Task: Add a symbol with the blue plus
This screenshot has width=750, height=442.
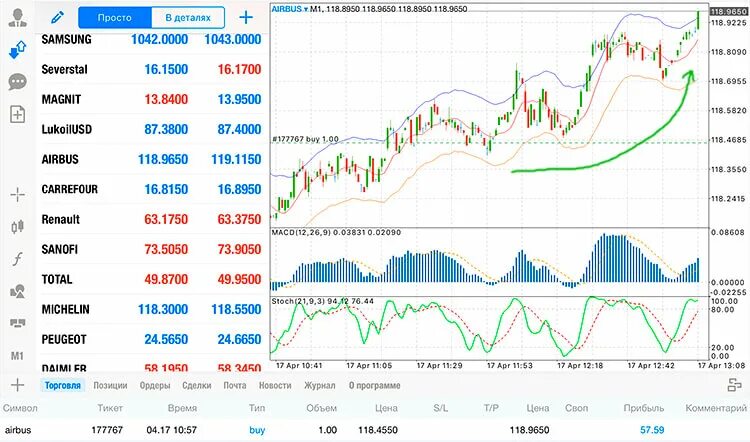Action: pyautogui.click(x=246, y=18)
